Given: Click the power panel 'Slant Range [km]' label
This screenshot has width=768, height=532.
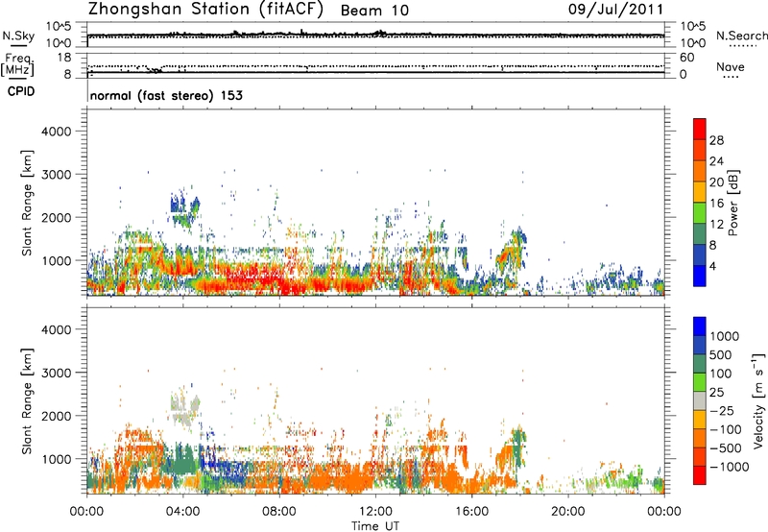Looking at the screenshot, I should [27, 203].
